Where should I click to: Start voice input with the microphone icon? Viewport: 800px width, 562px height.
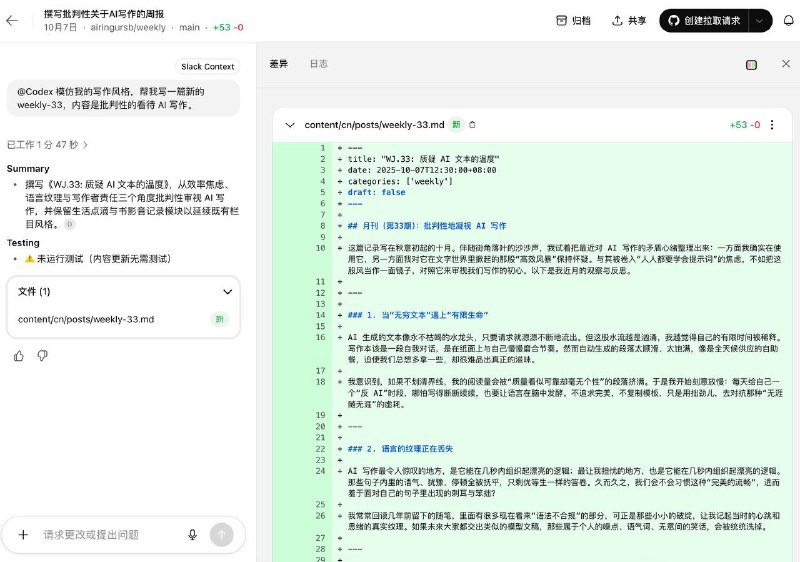pos(192,535)
